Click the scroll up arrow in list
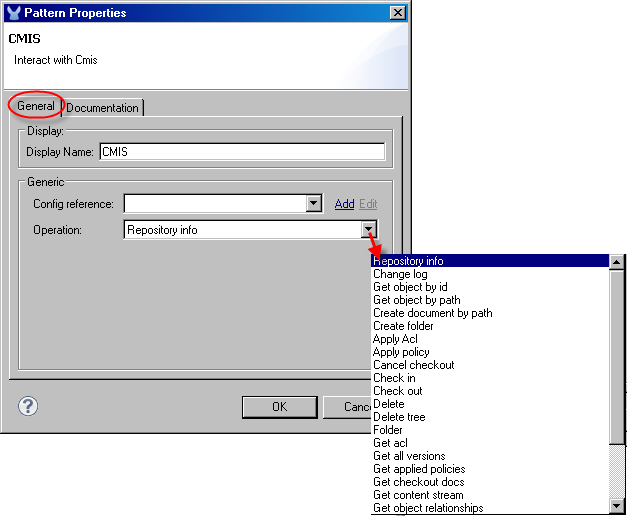The height and width of the screenshot is (516, 627). click(x=617, y=261)
